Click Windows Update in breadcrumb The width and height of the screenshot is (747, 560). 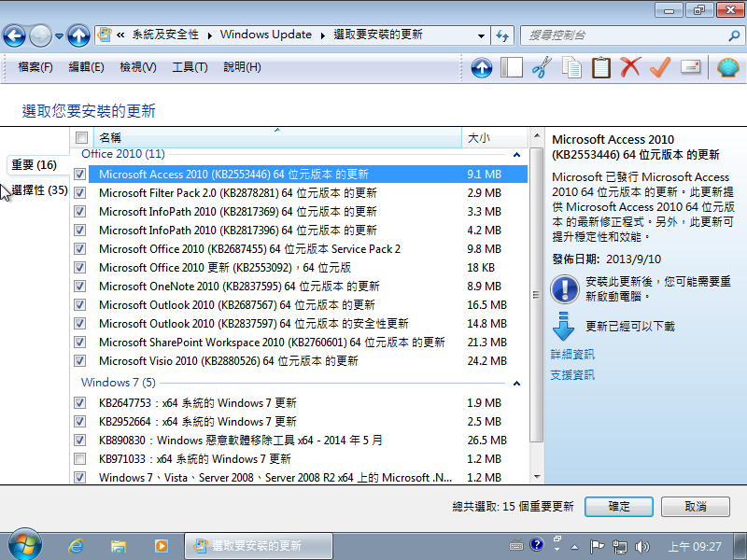(266, 35)
